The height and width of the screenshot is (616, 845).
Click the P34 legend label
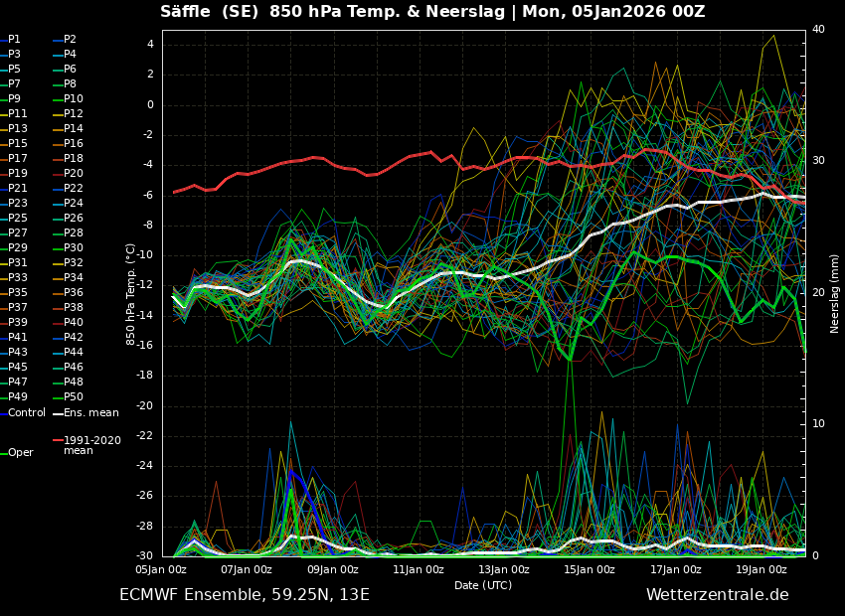click(x=74, y=277)
